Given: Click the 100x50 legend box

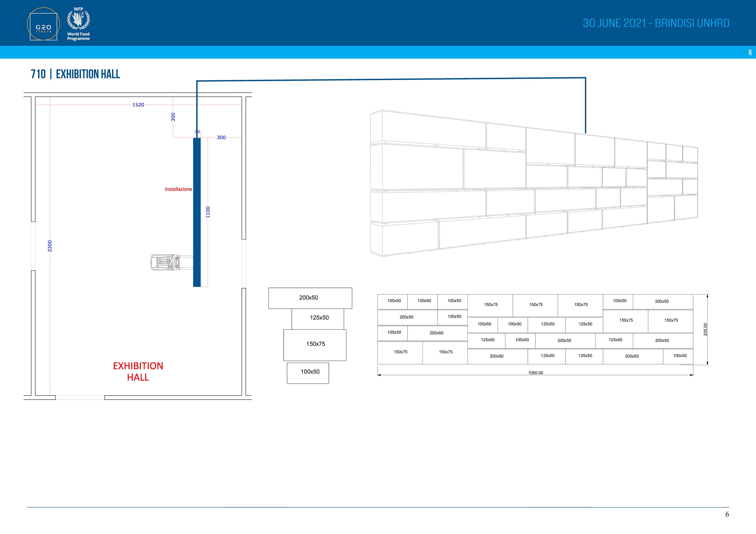Looking at the screenshot, I should 308,373.
